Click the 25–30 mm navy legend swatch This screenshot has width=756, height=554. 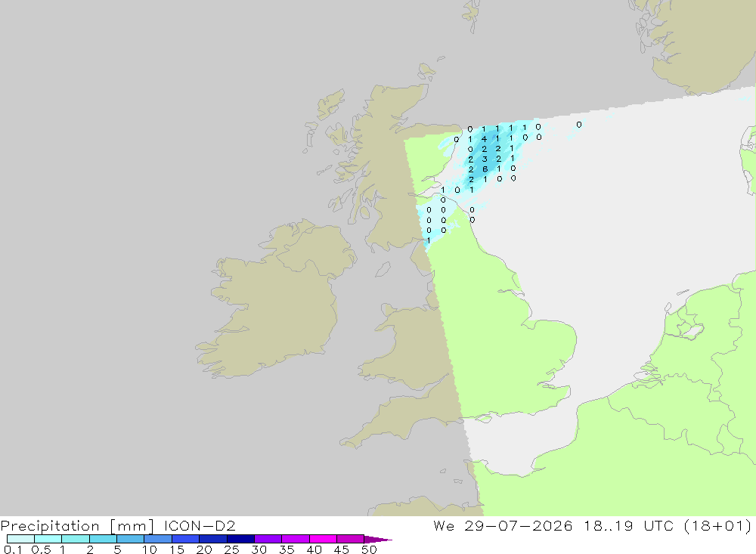(240, 539)
